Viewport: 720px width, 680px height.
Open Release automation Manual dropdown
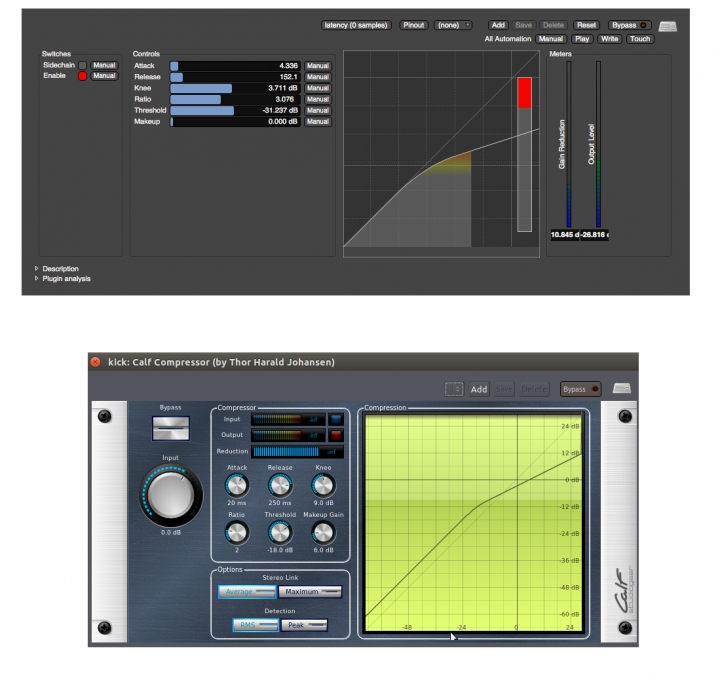coord(317,77)
